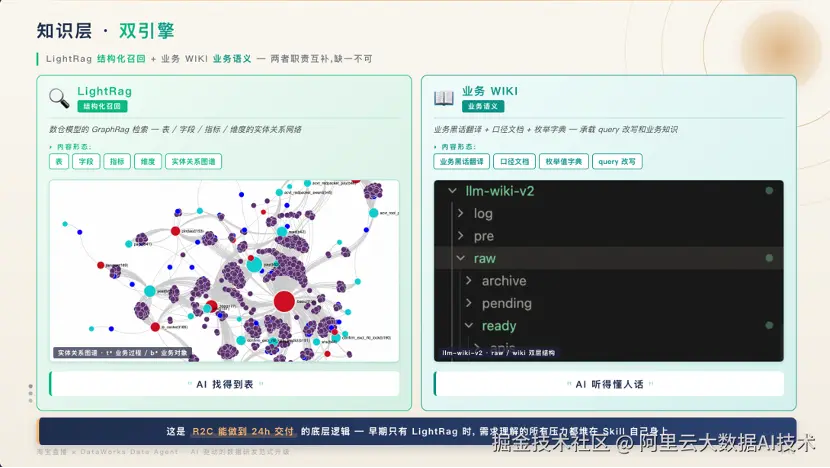This screenshot has width=830, height=468.
Task: Click the magnifying glass icon beside LightRag
Action: click(59, 98)
